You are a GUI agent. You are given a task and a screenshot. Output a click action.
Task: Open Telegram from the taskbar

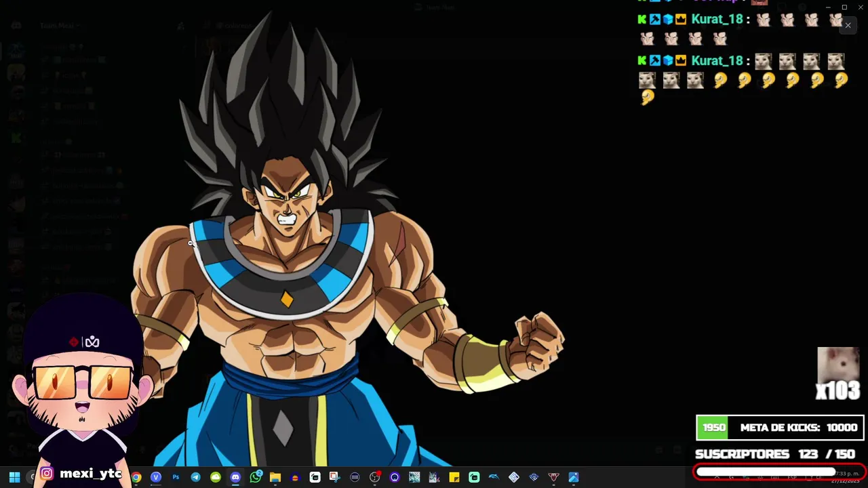point(195,477)
